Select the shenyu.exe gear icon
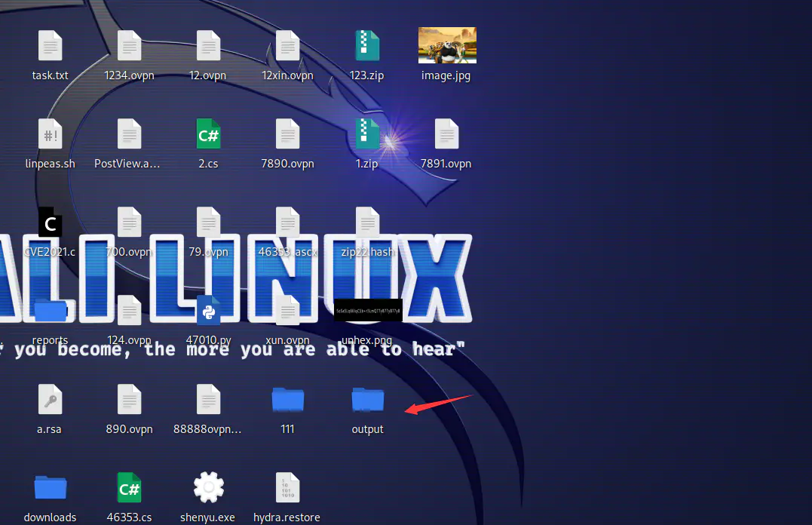The image size is (812, 525). (209, 487)
